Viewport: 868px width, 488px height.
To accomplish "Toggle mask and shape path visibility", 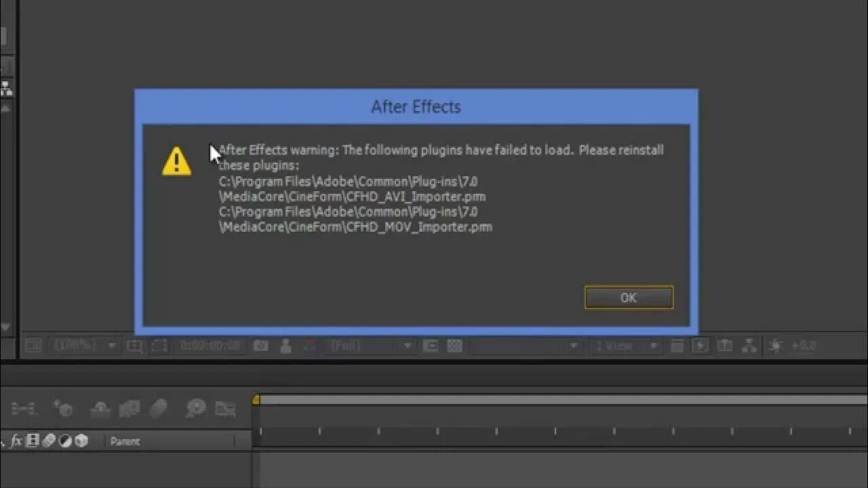I will pyautogui.click(x=159, y=346).
